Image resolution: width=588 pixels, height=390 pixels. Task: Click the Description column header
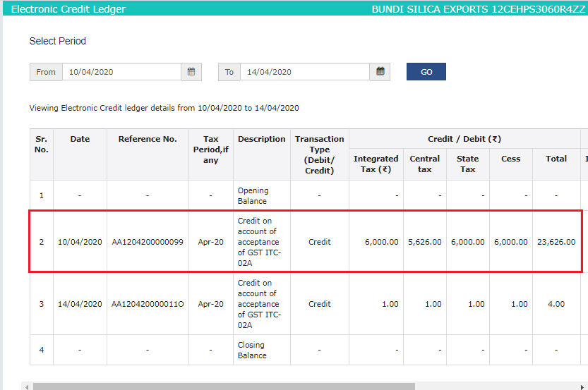click(261, 139)
